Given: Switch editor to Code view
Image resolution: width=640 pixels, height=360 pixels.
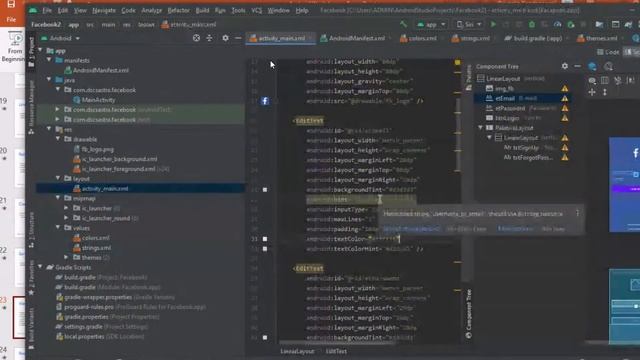Looking at the screenshot, I should [608, 52].
